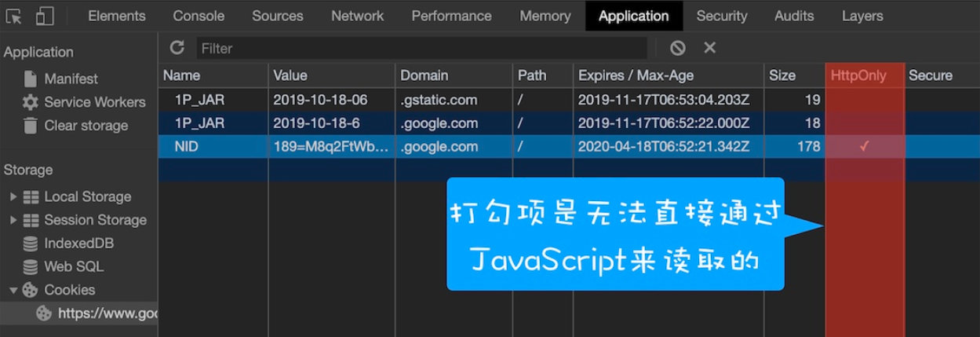Open Service Workers in the sidebar
The image size is (980, 337).
pos(95,102)
